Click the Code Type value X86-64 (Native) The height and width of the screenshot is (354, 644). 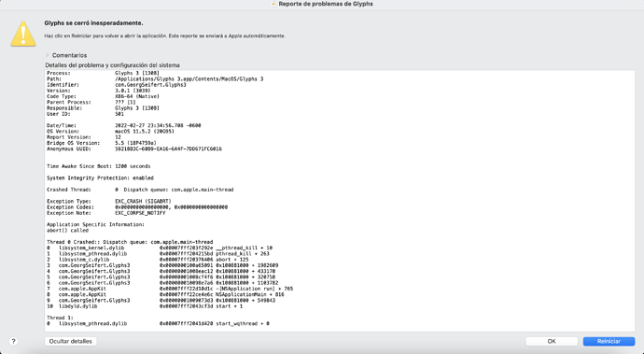click(x=137, y=96)
